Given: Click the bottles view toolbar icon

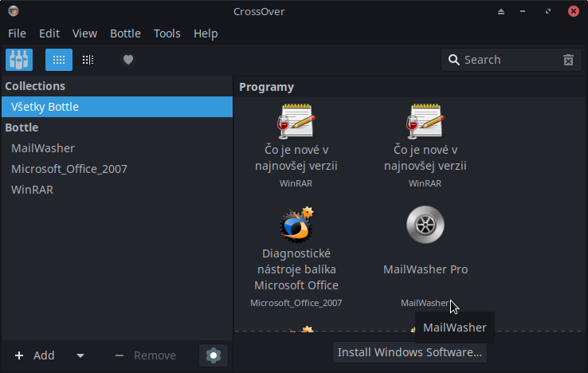Looking at the screenshot, I should [x=19, y=60].
